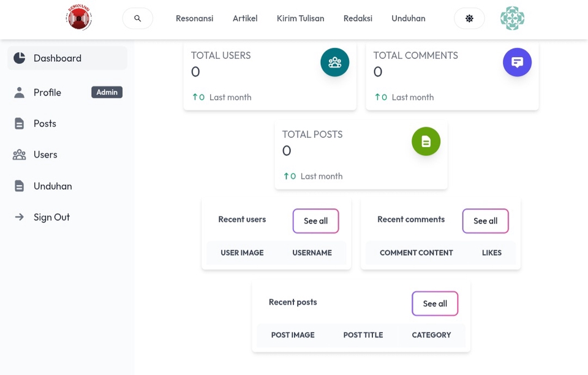The image size is (588, 375).
Task: Toggle the dark mode theme button
Action: pyautogui.click(x=469, y=18)
